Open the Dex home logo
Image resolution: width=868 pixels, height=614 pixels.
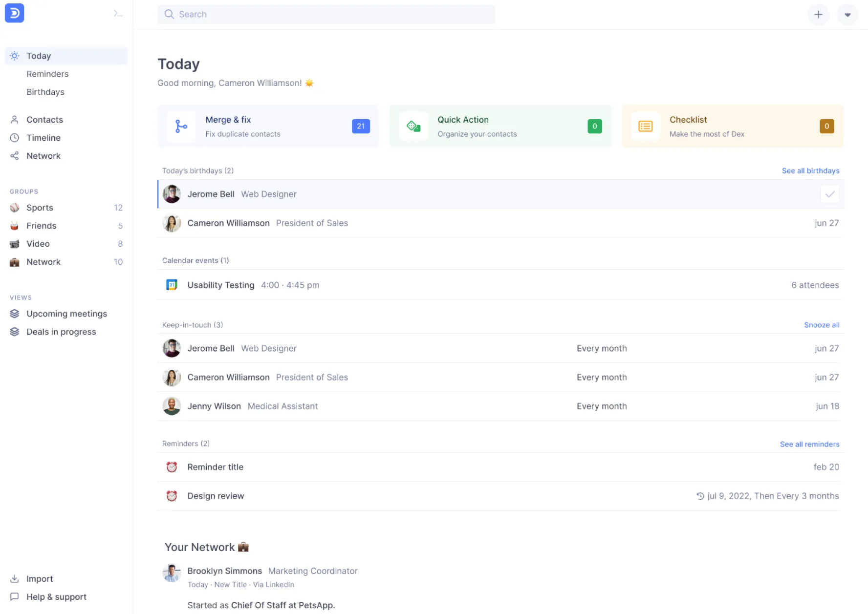14,13
